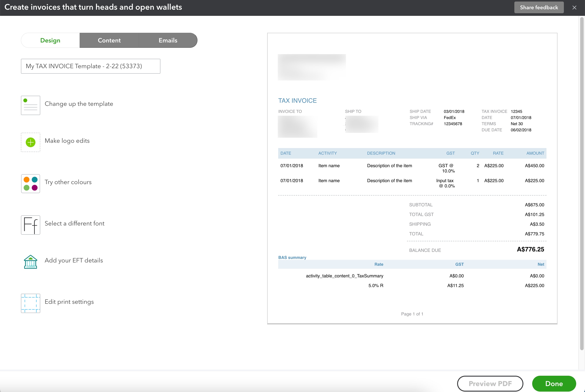This screenshot has width=585, height=392.
Task: Click the Share feedback button
Action: click(x=539, y=7)
